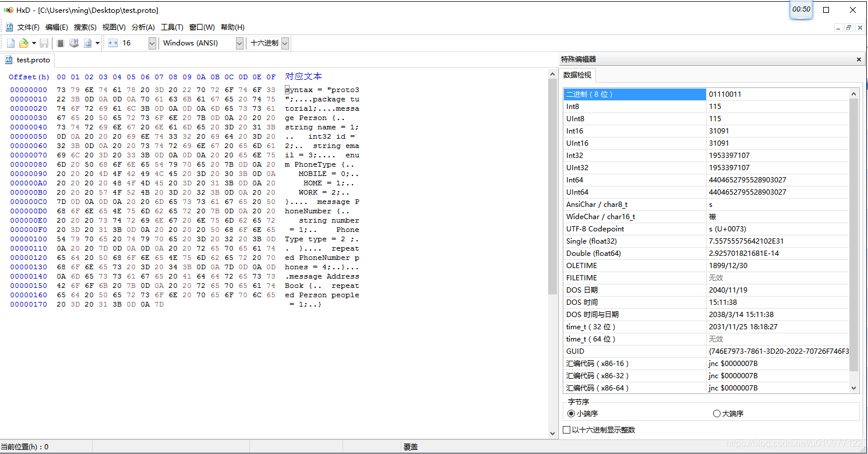Click the data inspector scroll down arrow
This screenshot has height=454, width=868.
854,388
